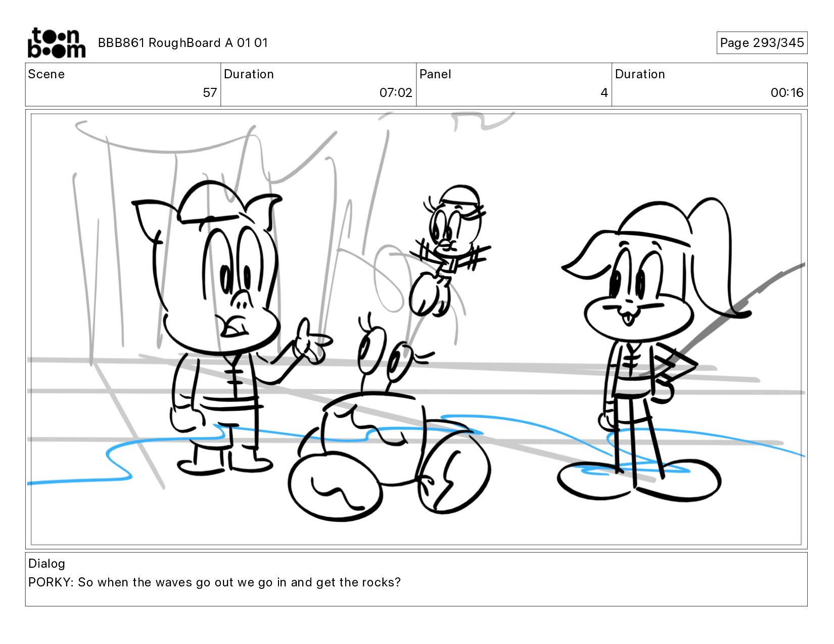834x644 pixels.
Task: Select the scene number '57'
Action: point(210,93)
